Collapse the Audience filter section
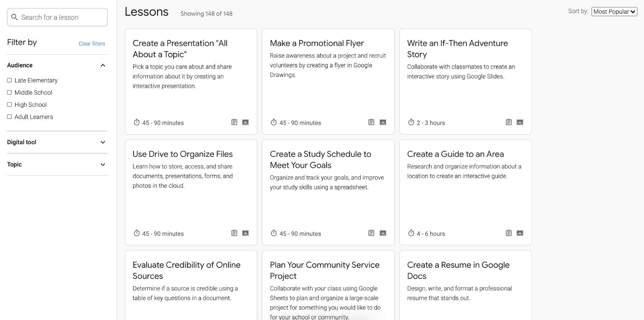 pos(103,65)
